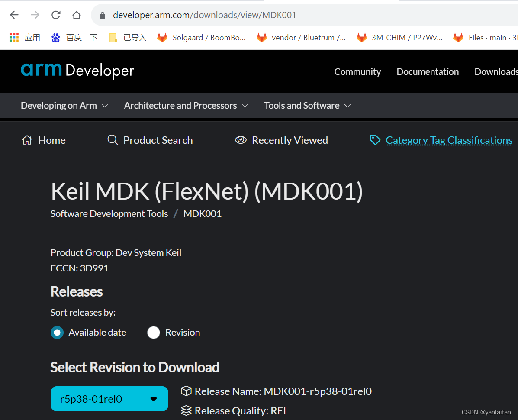Follow the Category Tag Classifications link
Image resolution: width=518 pixels, height=420 pixels.
click(x=449, y=140)
